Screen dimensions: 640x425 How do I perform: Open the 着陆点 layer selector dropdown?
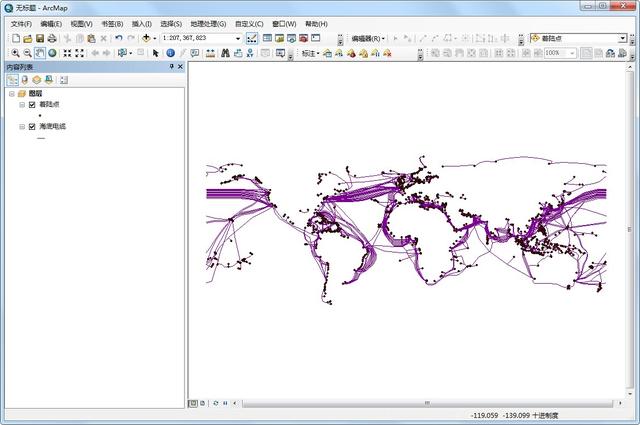(x=621, y=38)
